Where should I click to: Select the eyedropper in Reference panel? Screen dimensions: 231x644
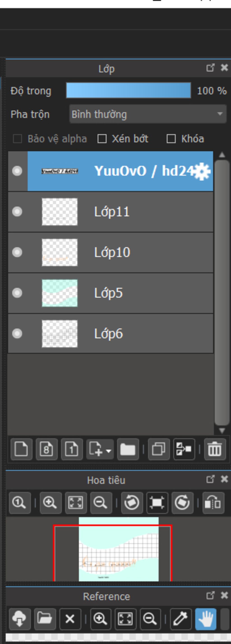180,619
